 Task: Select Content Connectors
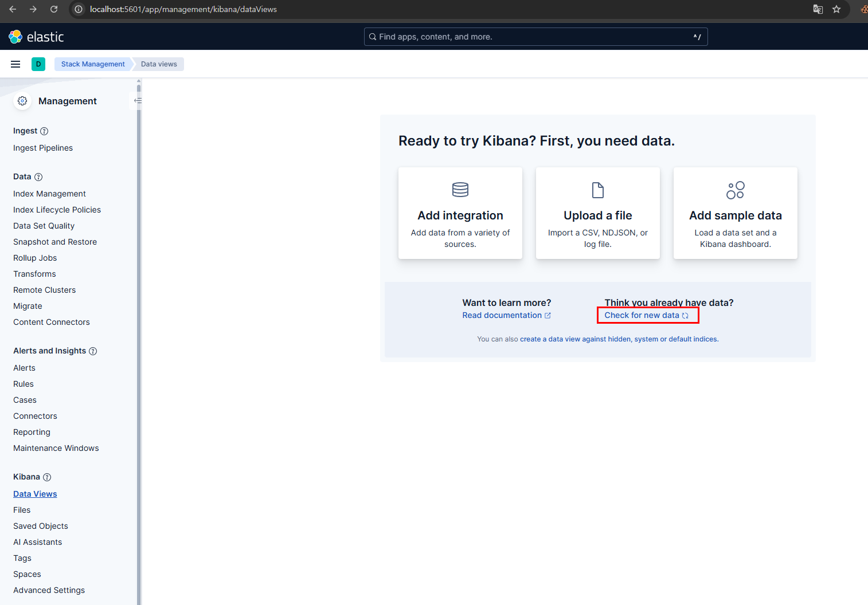[x=52, y=322]
